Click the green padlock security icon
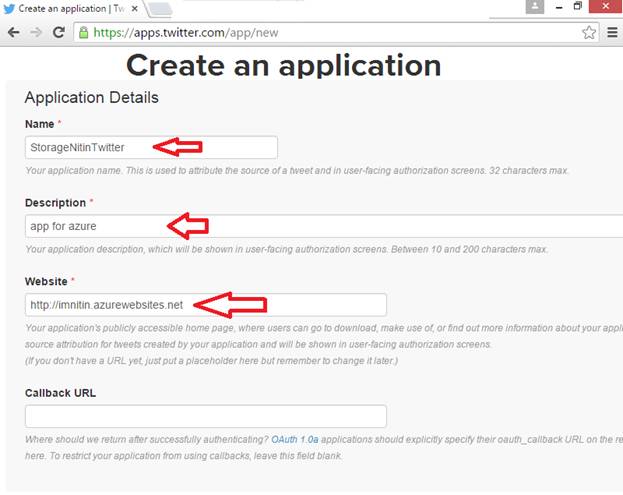623x495 pixels. [x=83, y=33]
